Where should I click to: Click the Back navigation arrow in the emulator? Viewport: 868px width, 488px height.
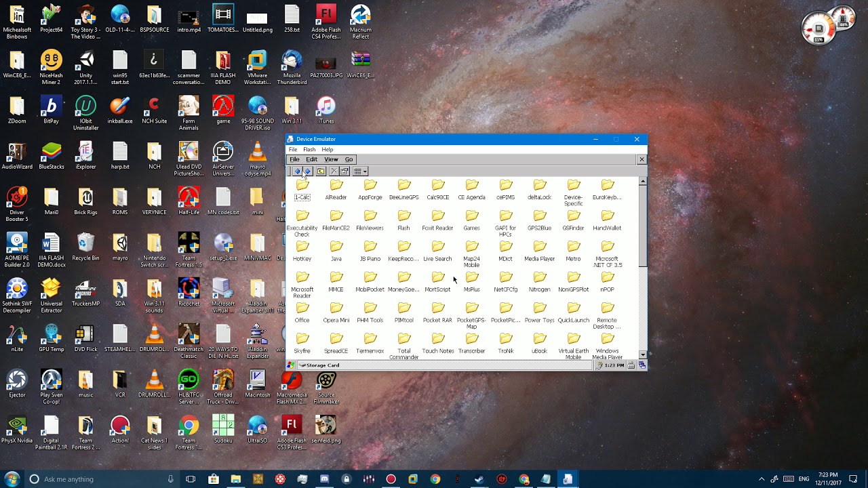click(x=298, y=171)
